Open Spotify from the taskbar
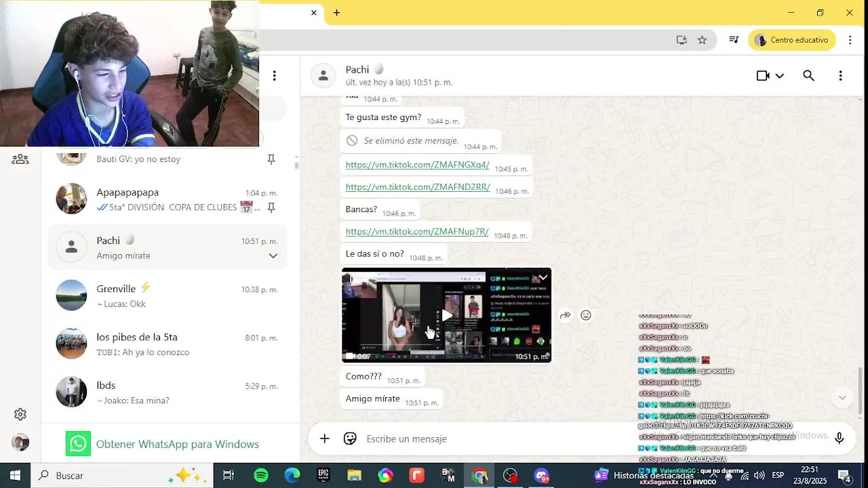Screen dimensions: 868x488 pyautogui.click(x=261, y=476)
